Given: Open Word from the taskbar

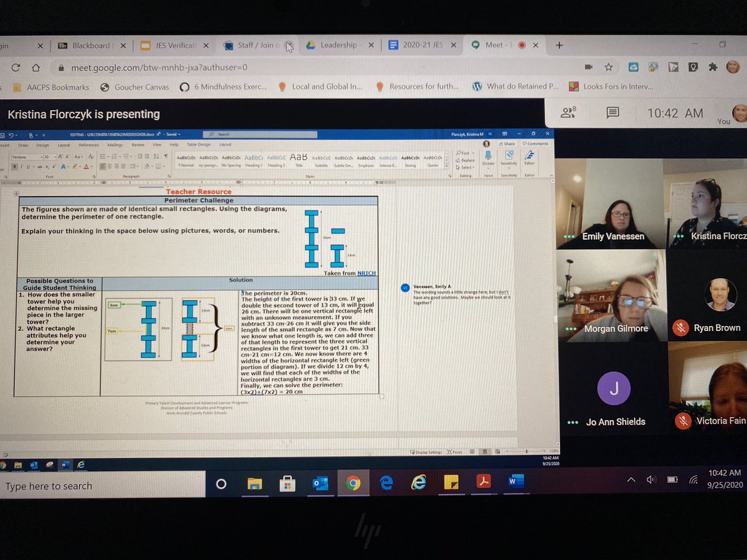Looking at the screenshot, I should click(516, 481).
